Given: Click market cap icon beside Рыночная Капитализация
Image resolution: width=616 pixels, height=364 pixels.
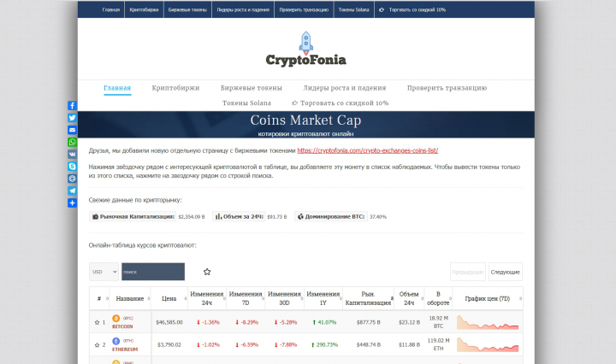Looking at the screenshot, I should click(95, 216).
